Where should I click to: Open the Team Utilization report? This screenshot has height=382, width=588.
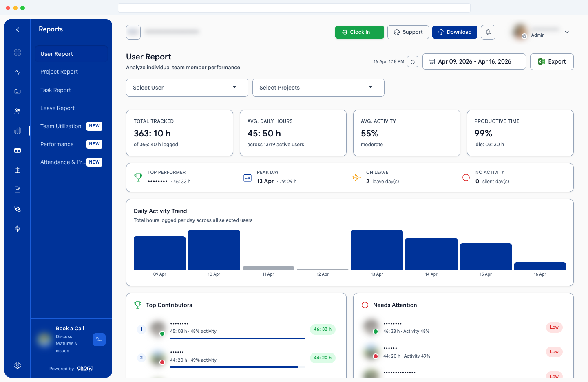60,126
